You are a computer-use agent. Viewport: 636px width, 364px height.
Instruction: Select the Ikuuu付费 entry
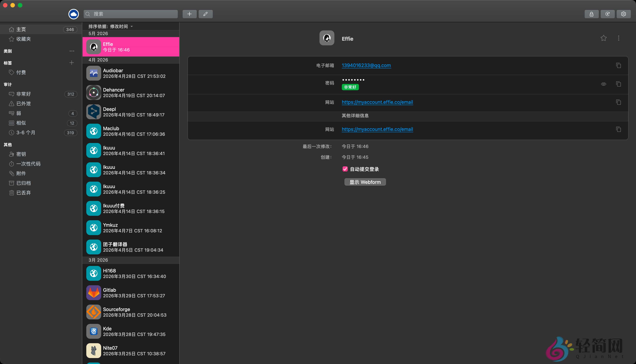point(131,209)
